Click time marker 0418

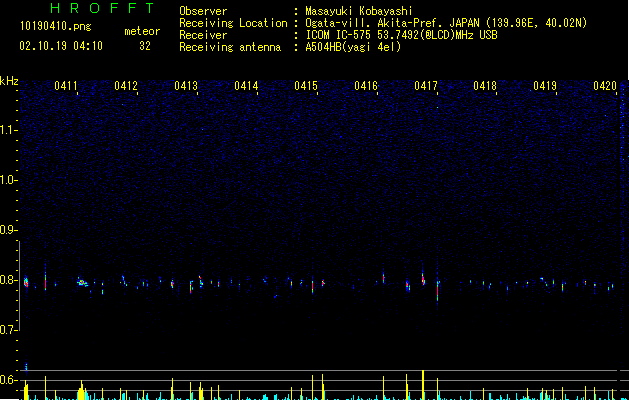485,86
